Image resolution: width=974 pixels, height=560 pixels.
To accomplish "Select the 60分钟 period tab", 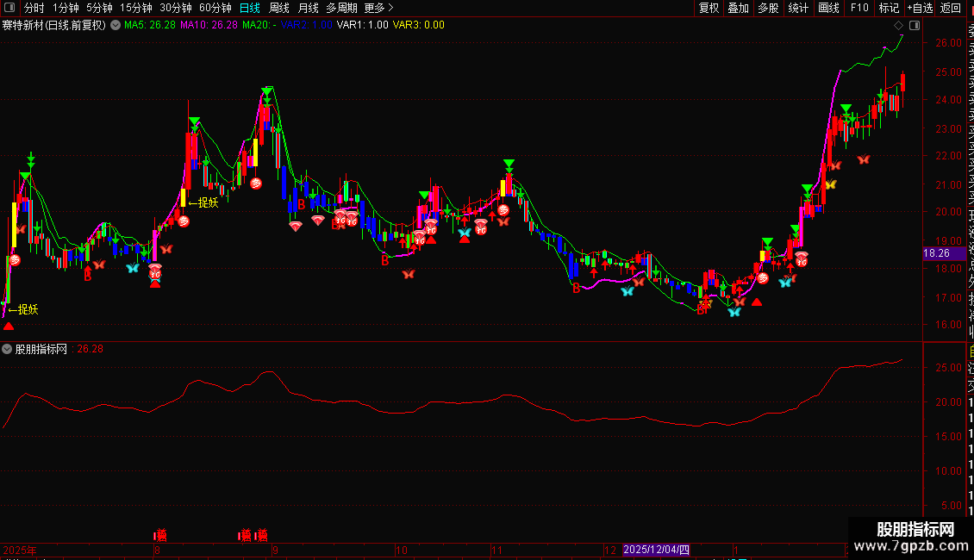I will pos(215,8).
